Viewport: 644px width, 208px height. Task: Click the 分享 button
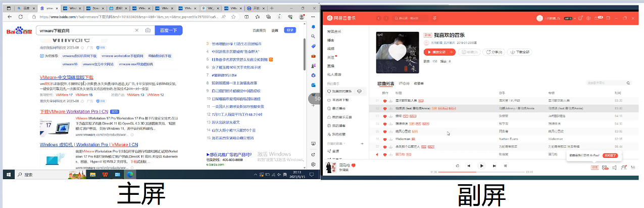(493, 52)
